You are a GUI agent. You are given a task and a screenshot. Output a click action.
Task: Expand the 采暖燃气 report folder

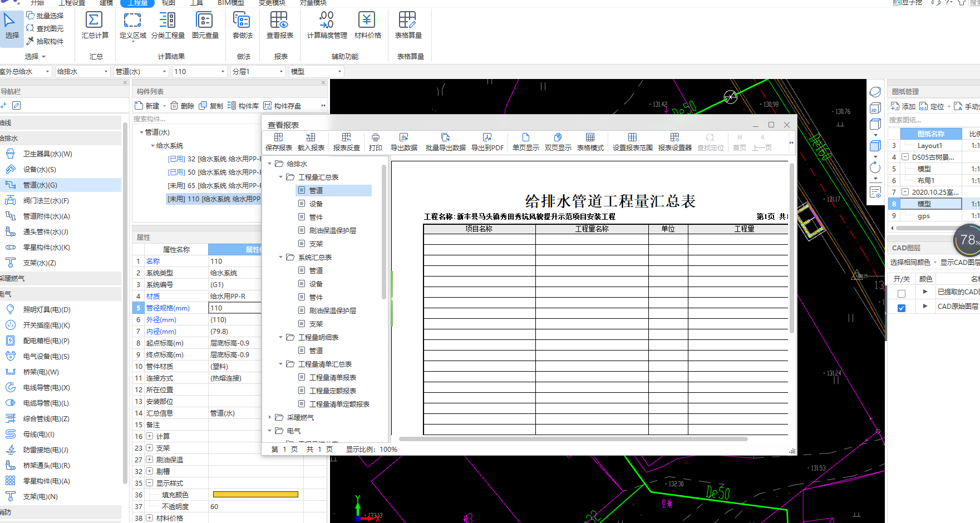270,418
